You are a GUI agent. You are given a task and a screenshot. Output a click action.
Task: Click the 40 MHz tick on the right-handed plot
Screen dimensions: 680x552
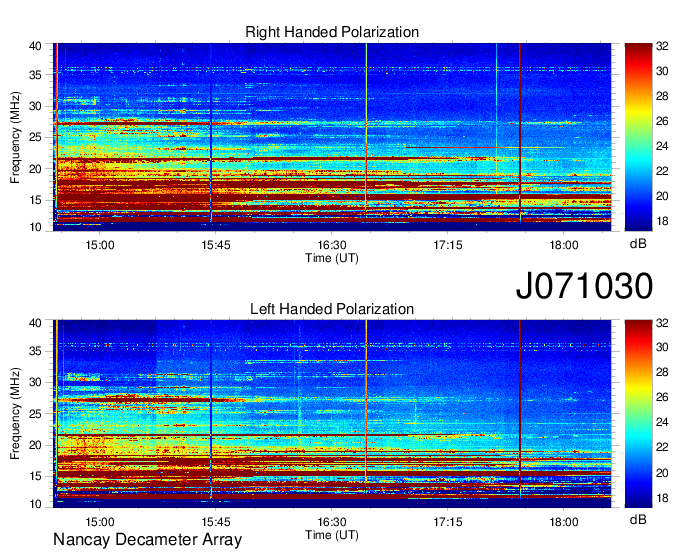[35, 46]
